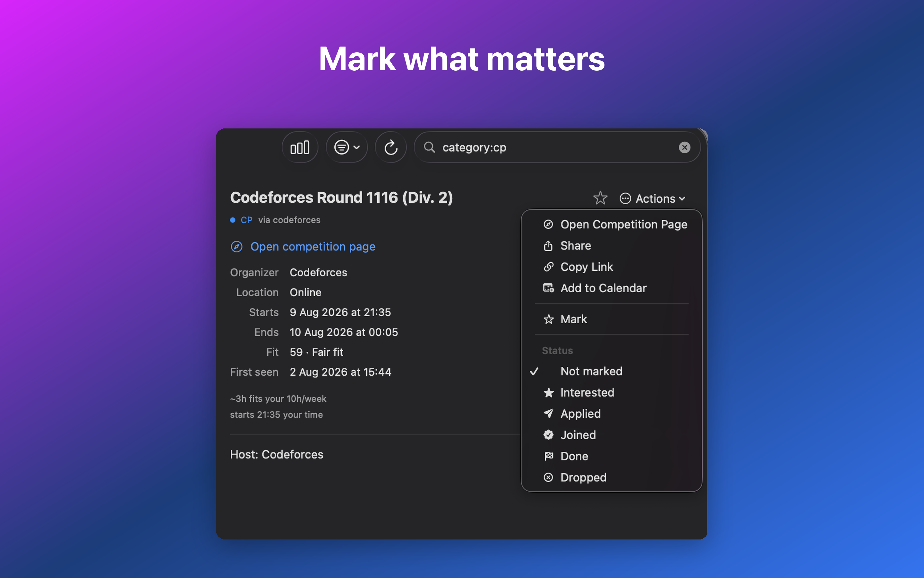This screenshot has height=578, width=924.
Task: Click the starts 21:35 your time note
Action: (277, 415)
